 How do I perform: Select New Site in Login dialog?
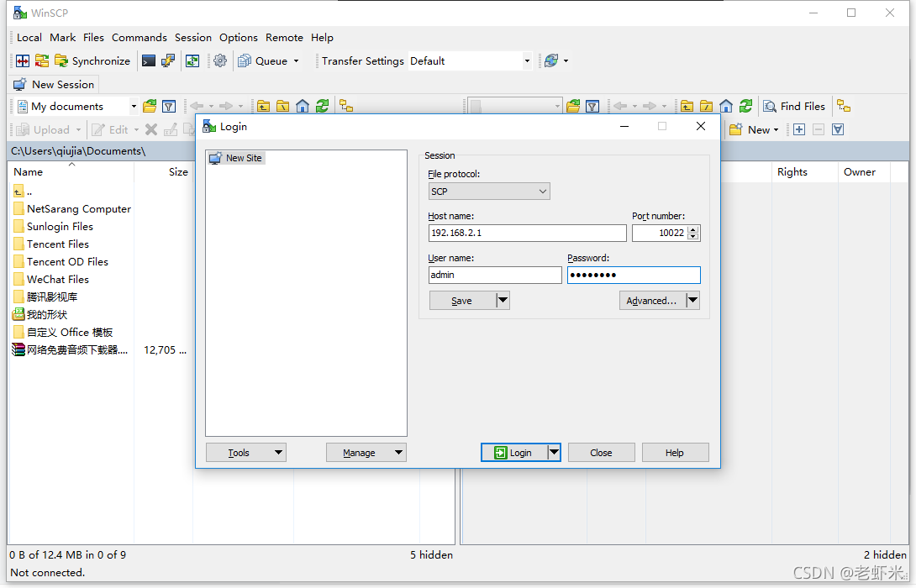tap(237, 158)
